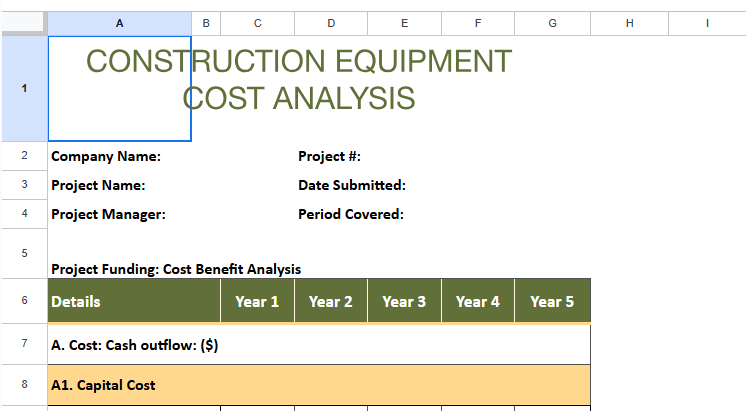
Task: Select row 1 header
Action: (23, 88)
